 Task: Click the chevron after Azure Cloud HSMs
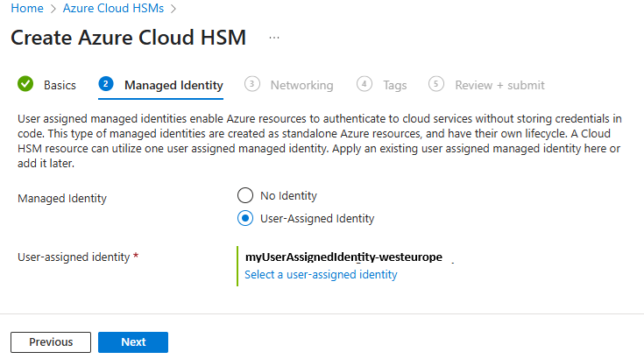click(x=173, y=9)
